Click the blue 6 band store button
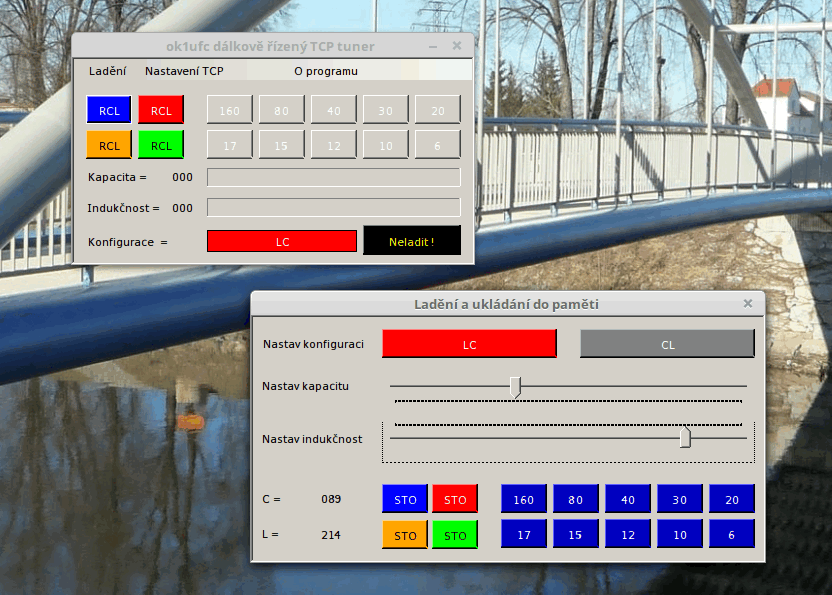The width and height of the screenshot is (832, 595). tap(732, 535)
